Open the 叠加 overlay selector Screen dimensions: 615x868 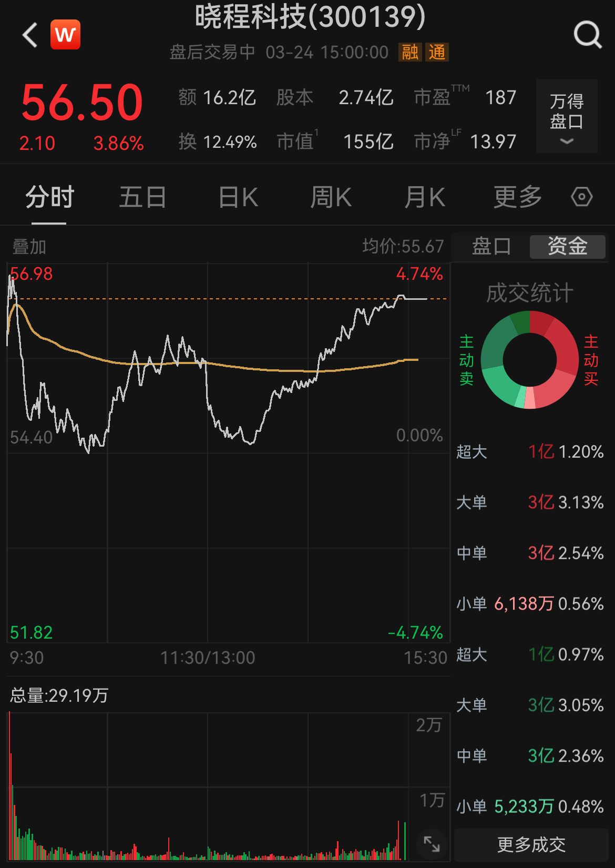[29, 246]
